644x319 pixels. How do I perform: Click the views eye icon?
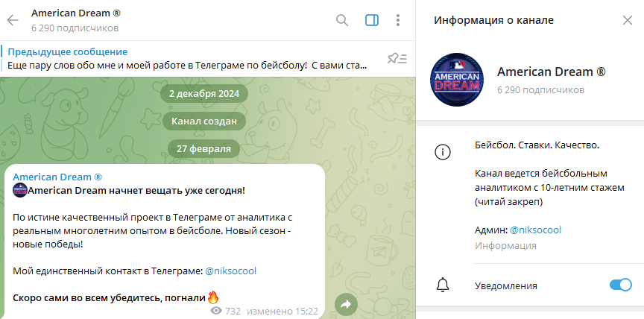[x=216, y=311]
